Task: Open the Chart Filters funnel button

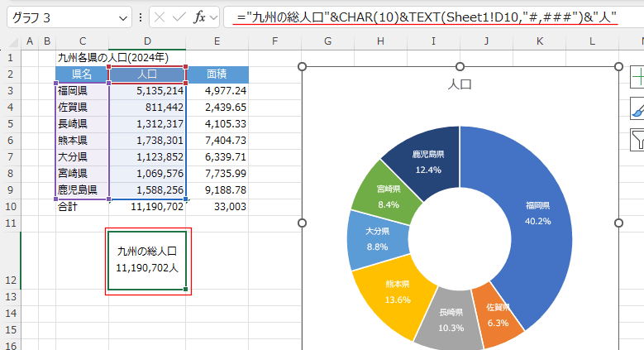Action: click(x=637, y=140)
